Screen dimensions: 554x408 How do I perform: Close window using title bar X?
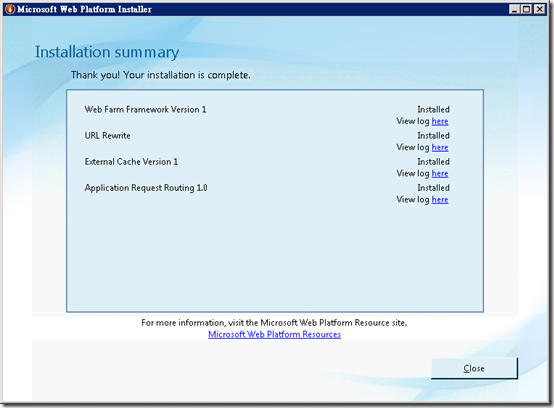[x=540, y=9]
